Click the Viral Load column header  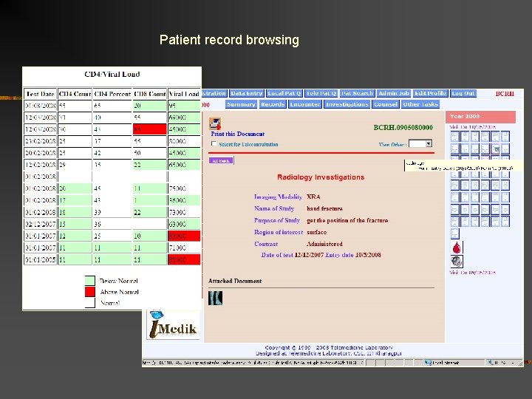pos(184,94)
